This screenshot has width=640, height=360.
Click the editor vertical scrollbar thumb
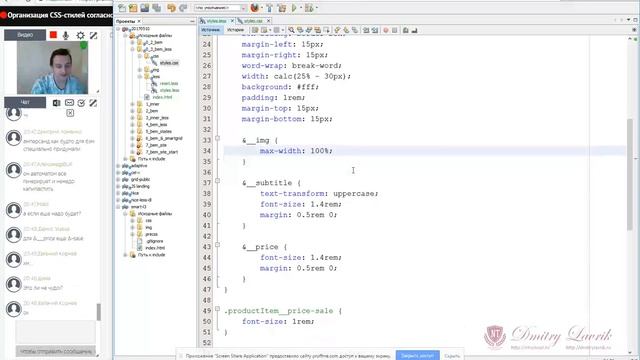point(630,175)
